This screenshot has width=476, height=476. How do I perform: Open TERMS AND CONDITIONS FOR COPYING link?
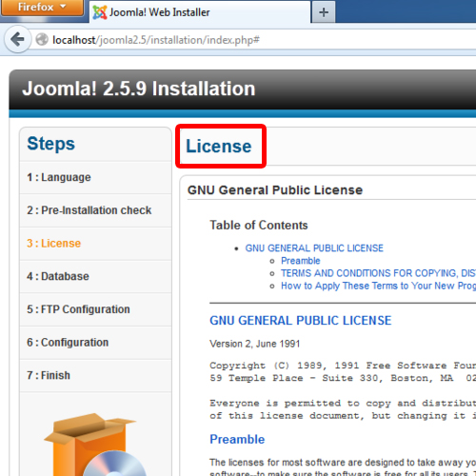click(x=378, y=273)
